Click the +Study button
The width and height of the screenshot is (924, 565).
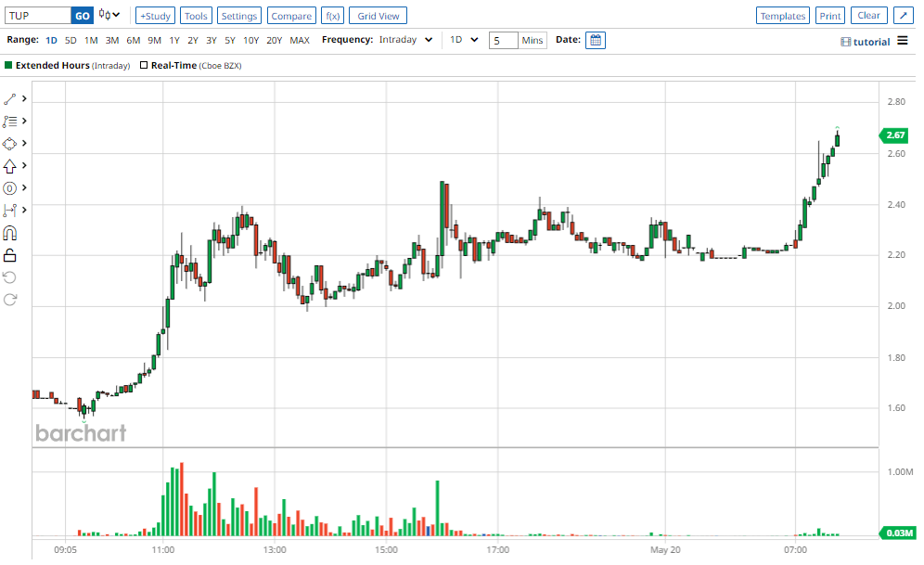tap(156, 16)
